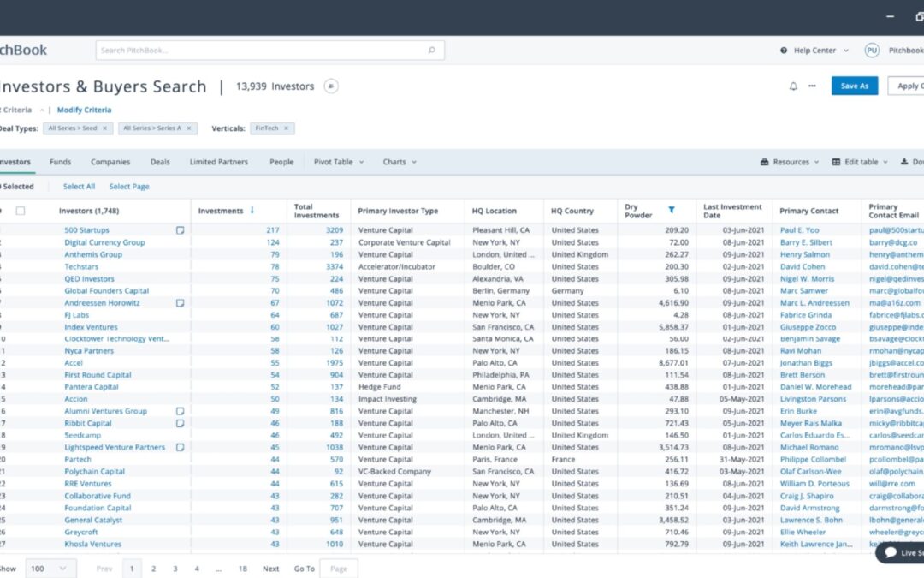
Task: Click the Select Page link
Action: tap(129, 187)
